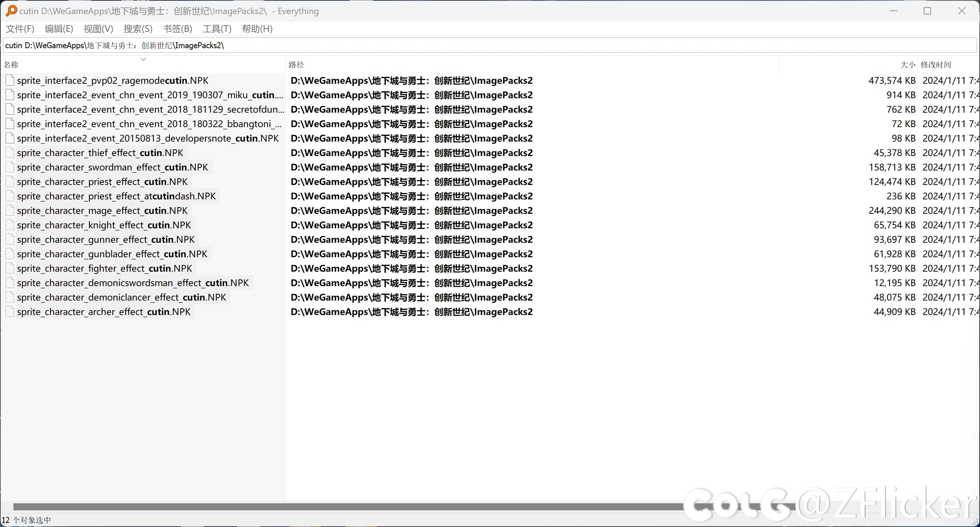
Task: Open the 书签(B) menu
Action: tap(178, 29)
